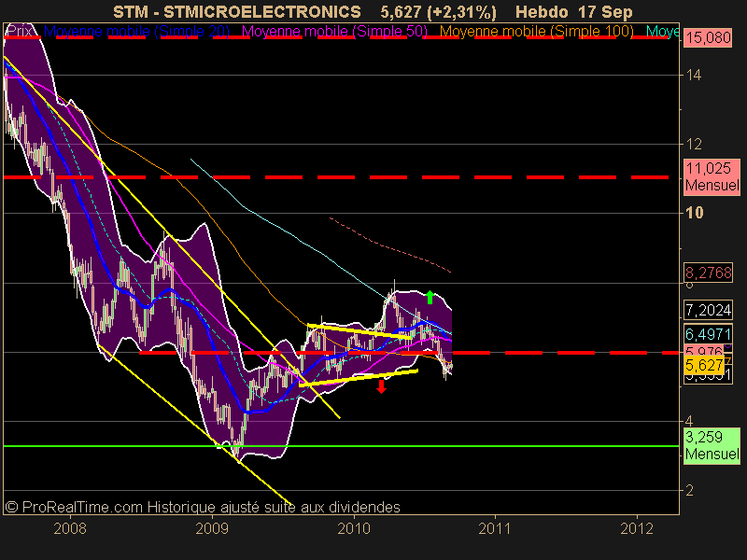747x560 pixels.
Task: Click the 2009 label on time axis
Action: click(212, 528)
